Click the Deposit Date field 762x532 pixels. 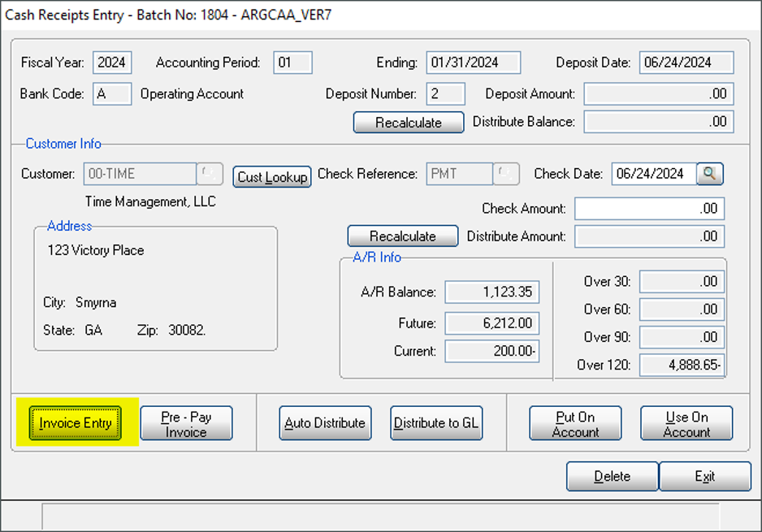click(x=686, y=63)
